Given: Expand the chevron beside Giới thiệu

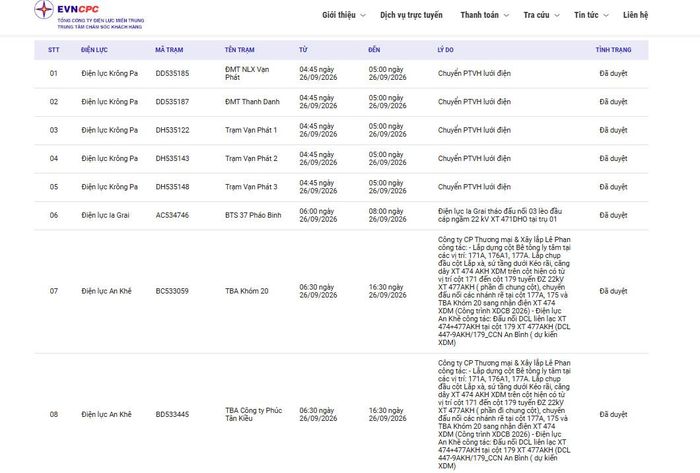Looking at the screenshot, I should 363,15.
